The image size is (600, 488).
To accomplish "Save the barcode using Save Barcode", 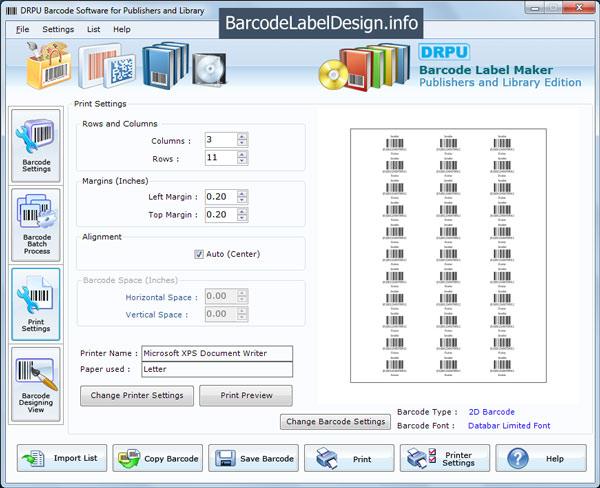I will (253, 458).
